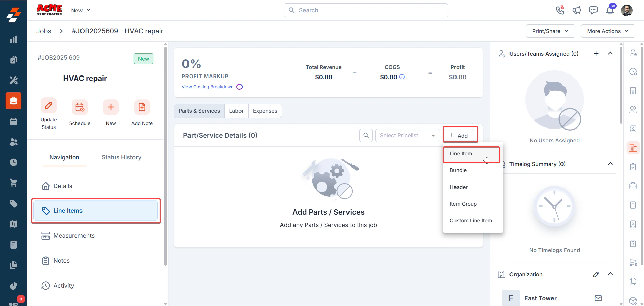Choose Item Group from Add menu
The height and width of the screenshot is (306, 644).
coord(473,204)
